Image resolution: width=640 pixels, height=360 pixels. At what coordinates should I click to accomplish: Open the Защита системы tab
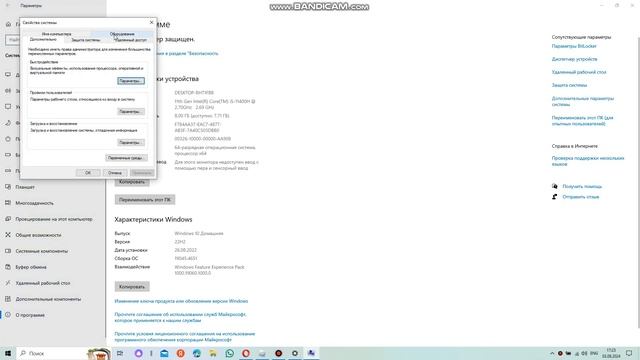[x=86, y=40]
